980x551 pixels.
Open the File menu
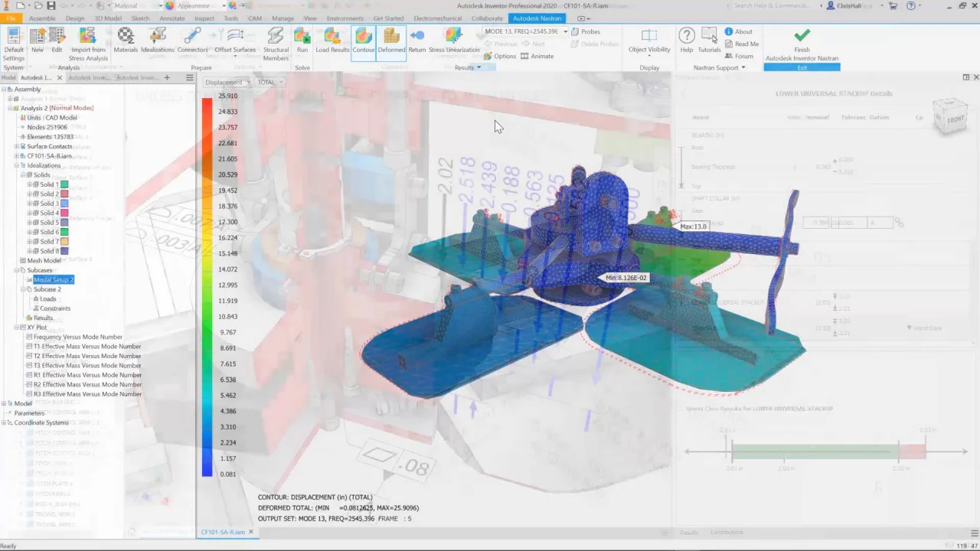click(11, 18)
